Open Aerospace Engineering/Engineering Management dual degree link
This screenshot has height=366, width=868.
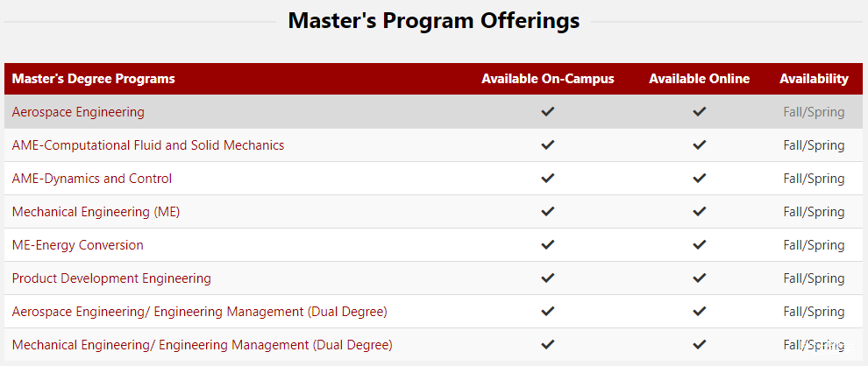(x=199, y=312)
